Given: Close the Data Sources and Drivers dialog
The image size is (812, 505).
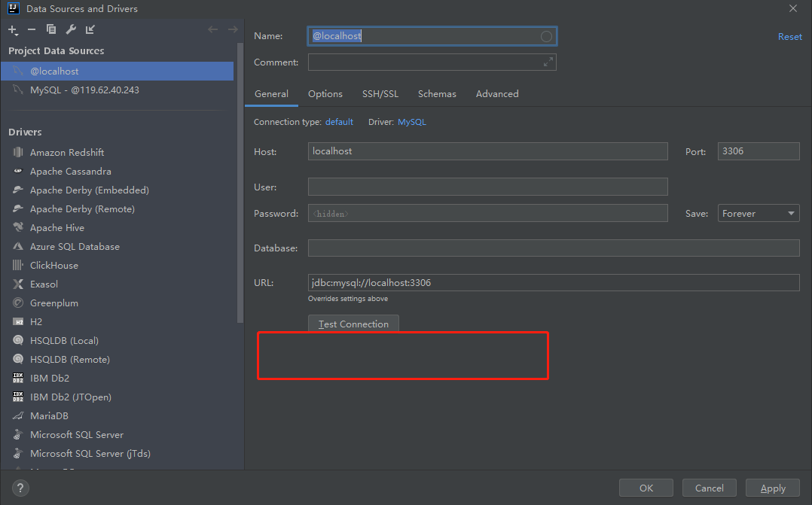Looking at the screenshot, I should point(793,8).
